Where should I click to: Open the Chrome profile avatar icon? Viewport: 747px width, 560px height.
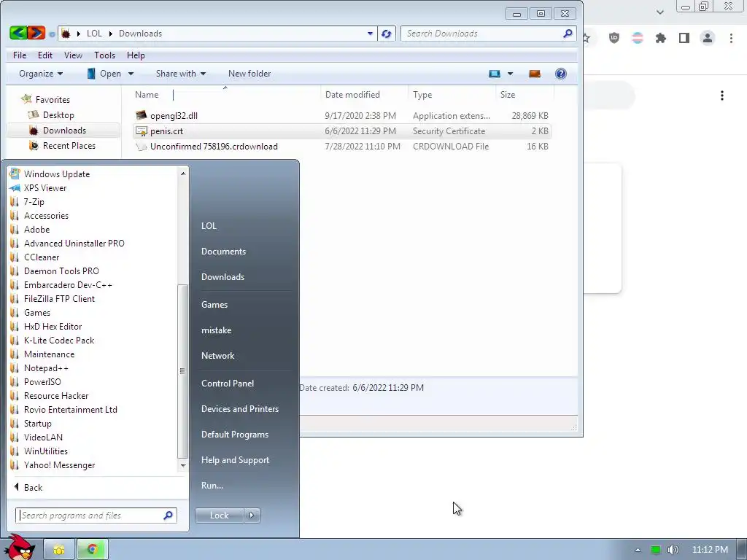pyautogui.click(x=708, y=38)
